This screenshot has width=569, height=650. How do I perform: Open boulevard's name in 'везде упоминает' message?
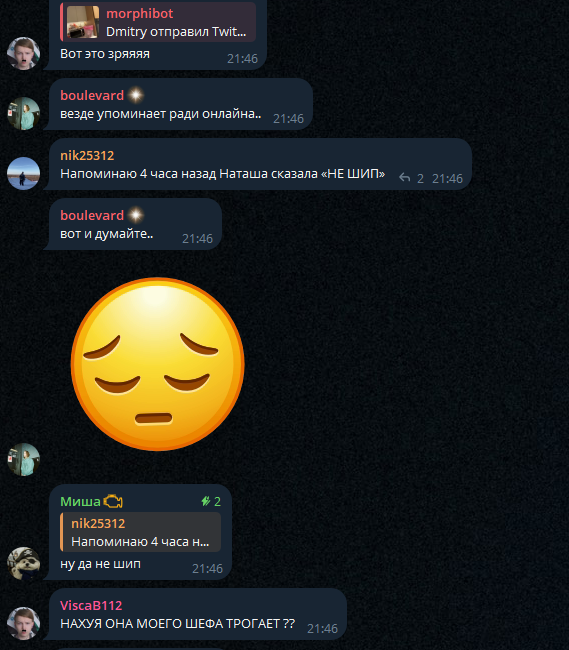92,95
